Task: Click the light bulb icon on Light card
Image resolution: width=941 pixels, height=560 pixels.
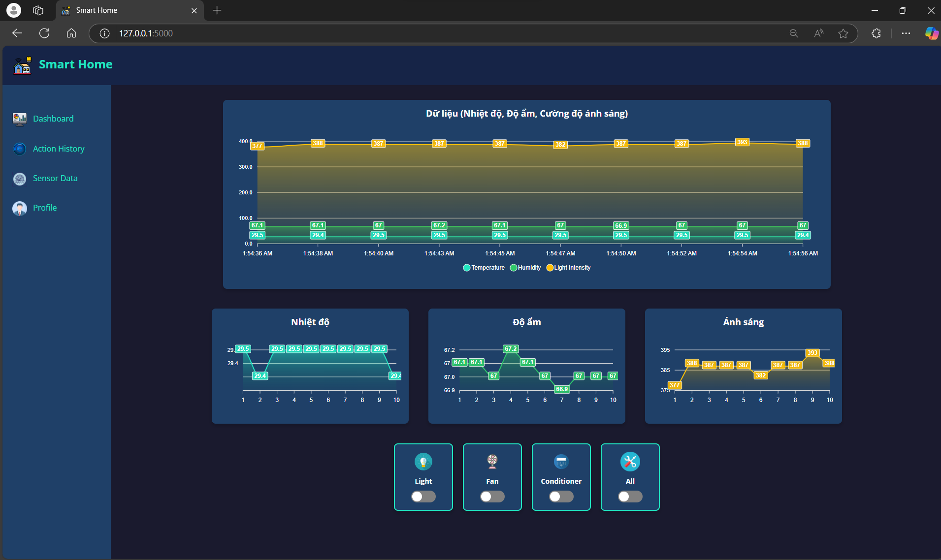Action: point(423,462)
